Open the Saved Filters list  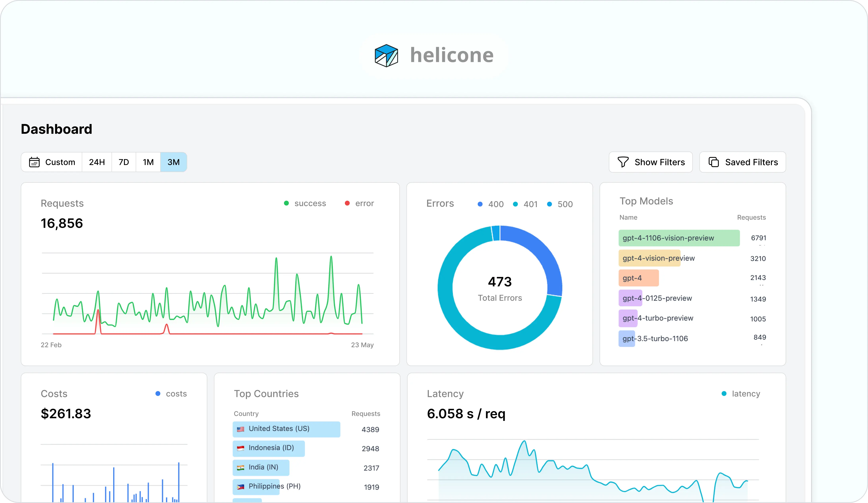point(743,162)
